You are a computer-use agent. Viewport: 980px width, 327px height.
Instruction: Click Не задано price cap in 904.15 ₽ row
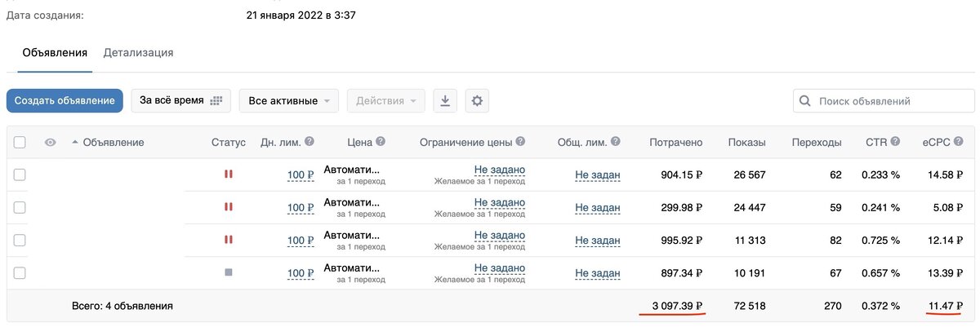pyautogui.click(x=499, y=170)
